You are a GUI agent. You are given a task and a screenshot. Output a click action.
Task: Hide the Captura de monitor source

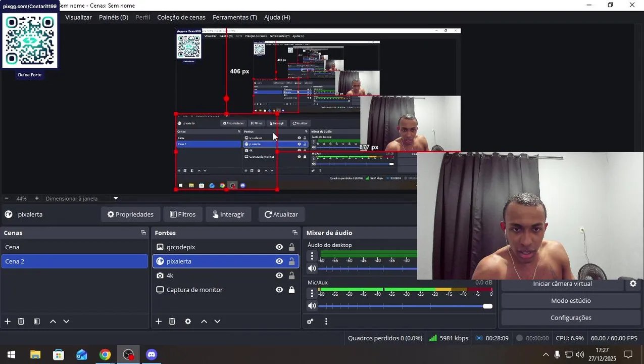pyautogui.click(x=279, y=290)
